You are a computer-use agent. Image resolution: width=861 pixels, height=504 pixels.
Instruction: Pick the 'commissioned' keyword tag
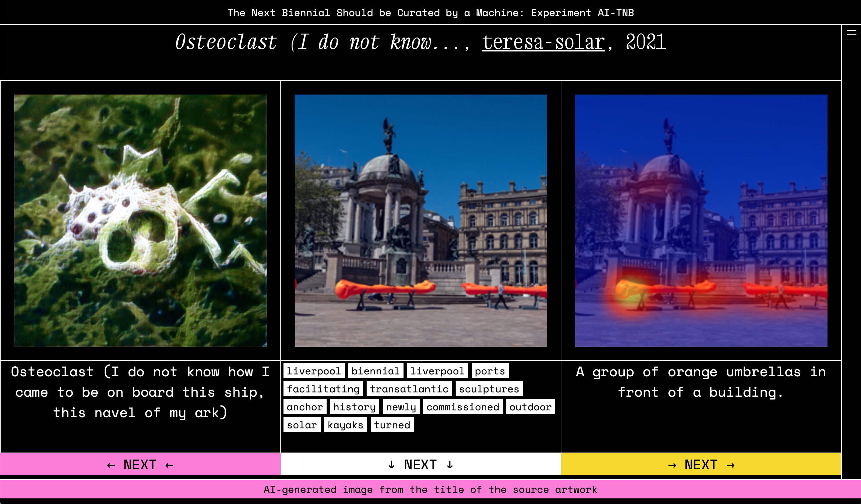coord(463,407)
